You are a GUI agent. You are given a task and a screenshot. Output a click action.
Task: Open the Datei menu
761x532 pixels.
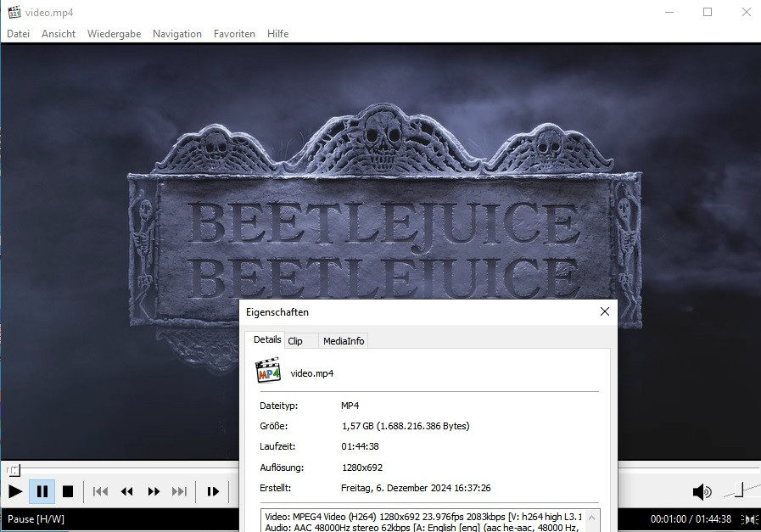pyautogui.click(x=18, y=34)
